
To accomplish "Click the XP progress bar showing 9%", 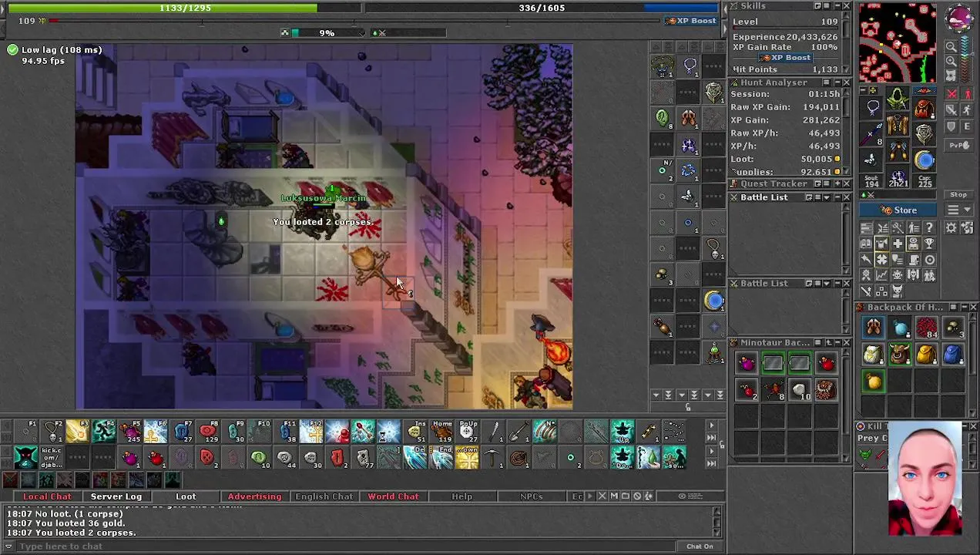I will point(326,33).
